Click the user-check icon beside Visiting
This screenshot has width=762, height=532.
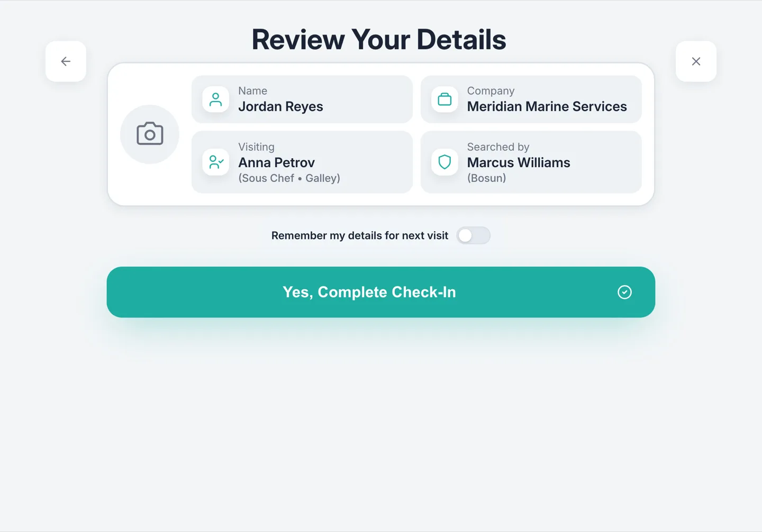click(216, 162)
